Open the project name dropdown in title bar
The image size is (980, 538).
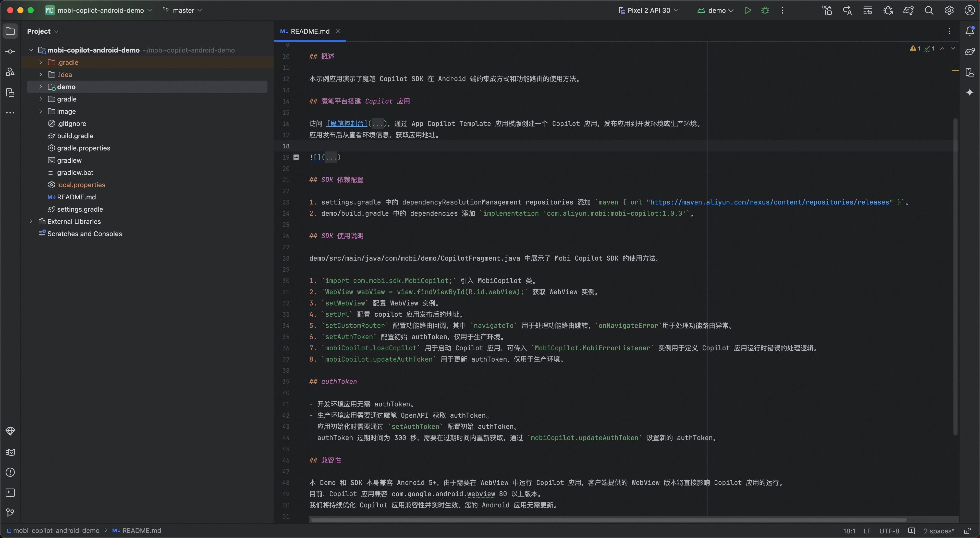98,10
